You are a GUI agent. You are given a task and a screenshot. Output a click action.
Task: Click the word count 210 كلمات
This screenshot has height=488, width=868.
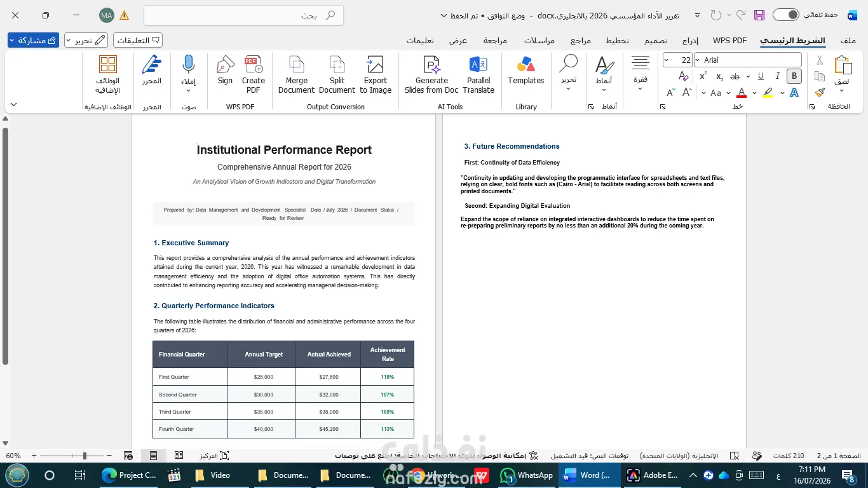789,456
